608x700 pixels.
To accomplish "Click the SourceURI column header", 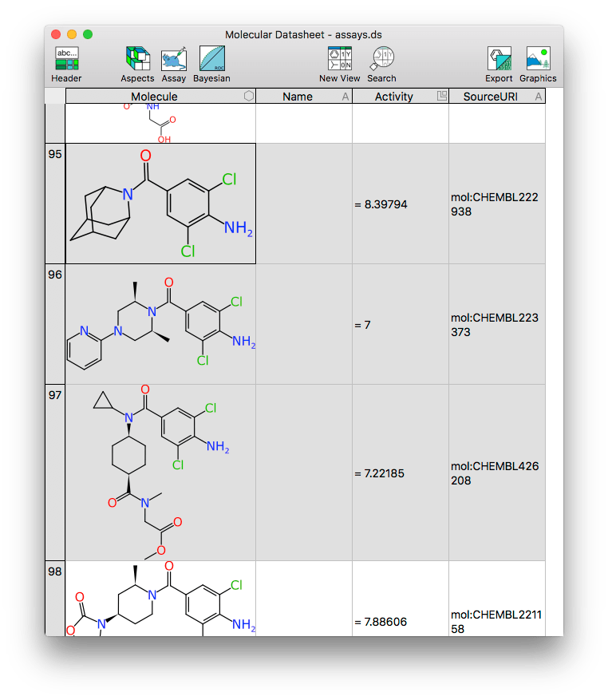I will click(491, 97).
